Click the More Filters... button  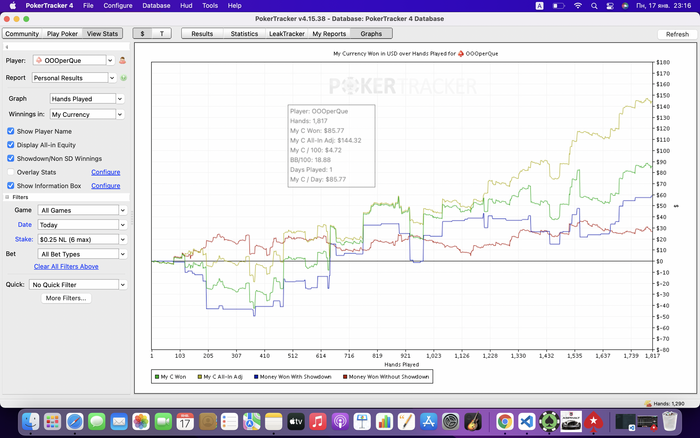pos(66,298)
